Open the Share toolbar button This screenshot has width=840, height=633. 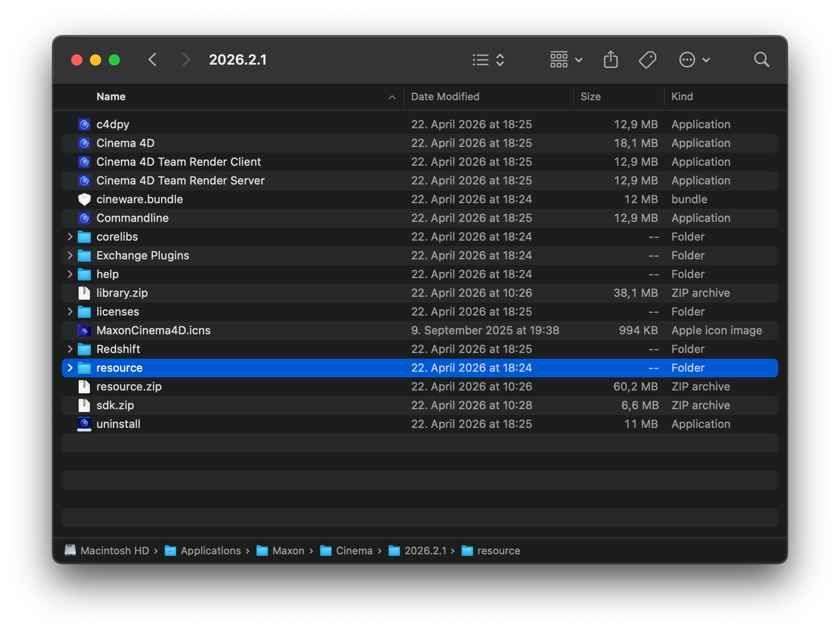click(611, 59)
